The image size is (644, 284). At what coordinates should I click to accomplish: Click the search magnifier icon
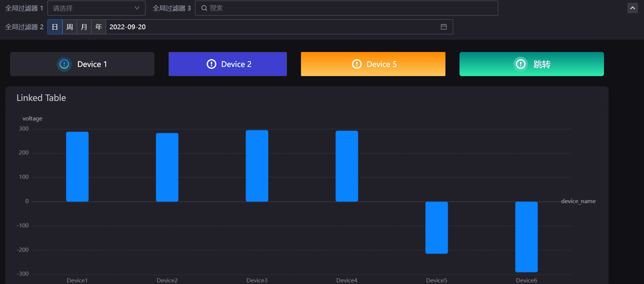pos(204,8)
